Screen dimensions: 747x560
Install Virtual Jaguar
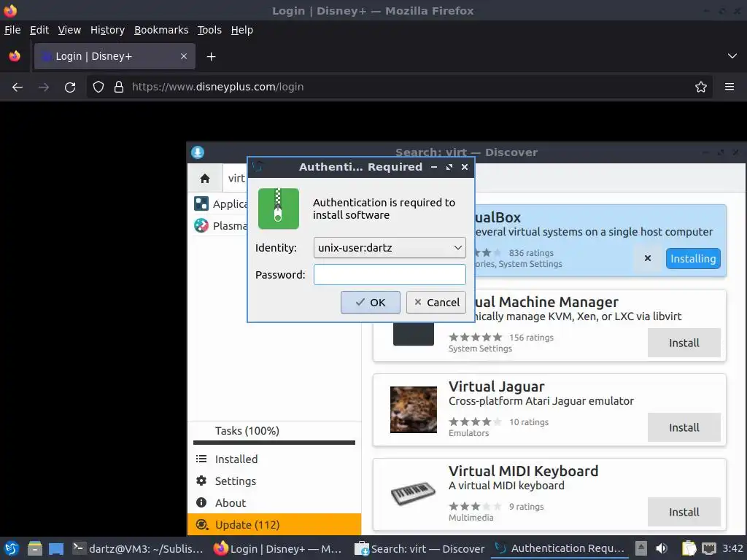click(684, 427)
